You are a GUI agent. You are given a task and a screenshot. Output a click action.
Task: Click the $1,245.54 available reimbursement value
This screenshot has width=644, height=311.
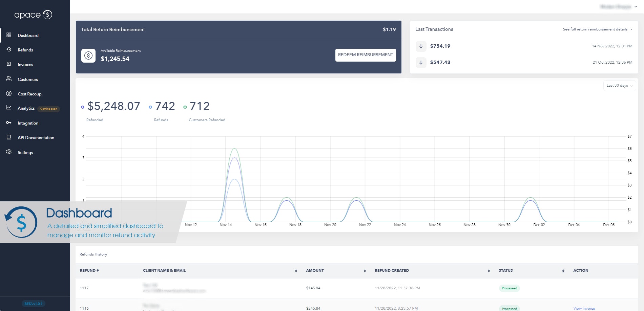[x=115, y=59]
